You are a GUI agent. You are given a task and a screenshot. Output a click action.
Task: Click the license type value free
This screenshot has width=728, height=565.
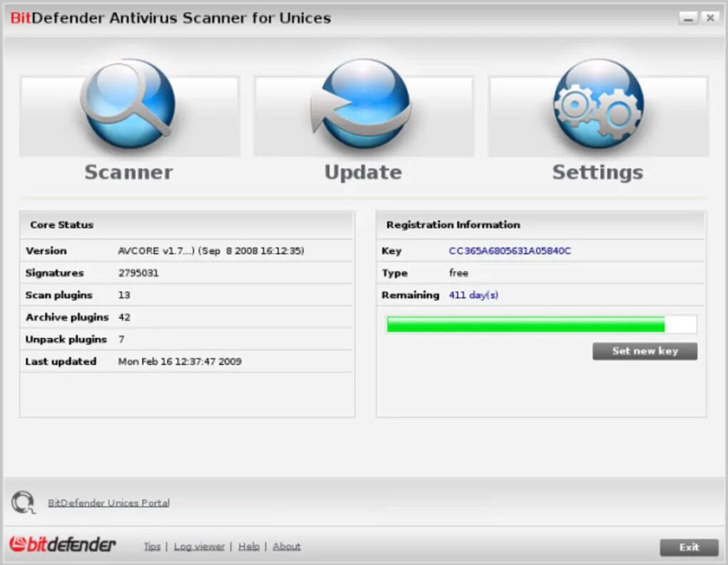[x=459, y=273]
